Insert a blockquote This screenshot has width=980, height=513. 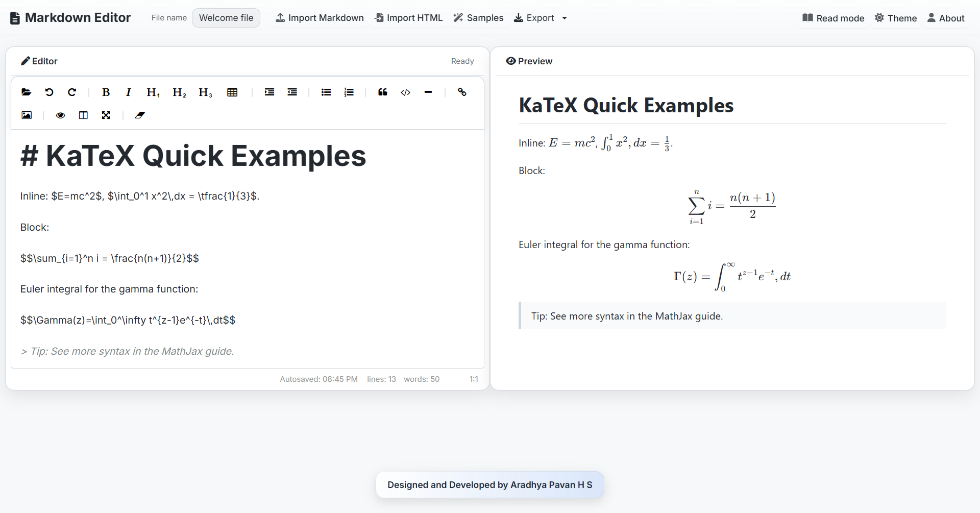pyautogui.click(x=383, y=92)
